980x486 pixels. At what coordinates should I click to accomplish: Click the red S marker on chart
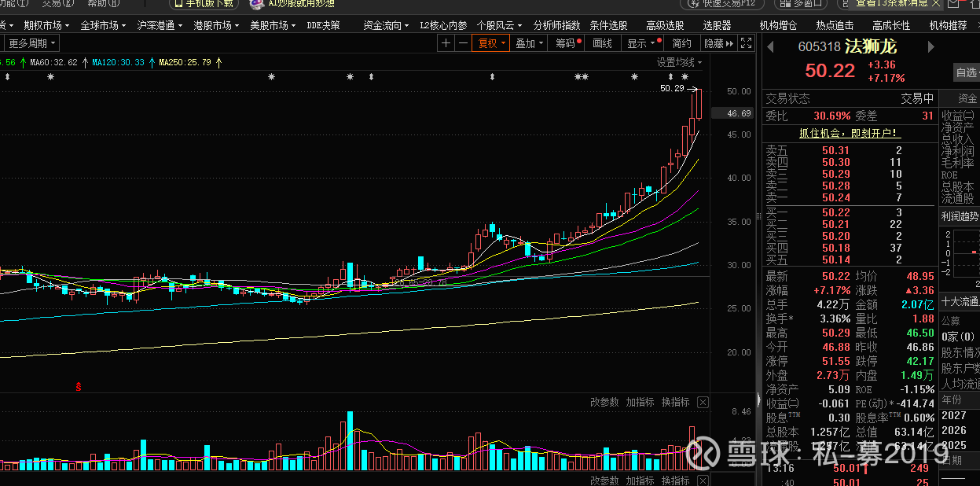click(x=78, y=386)
